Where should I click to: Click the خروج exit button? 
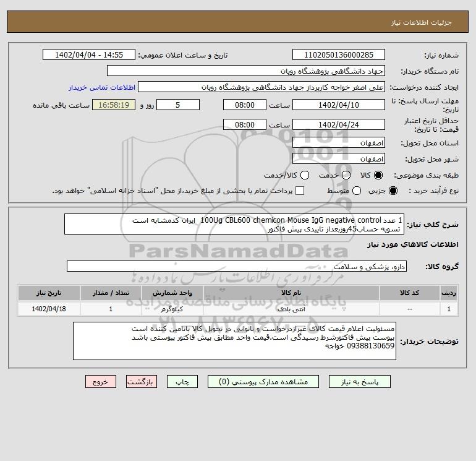point(101,382)
